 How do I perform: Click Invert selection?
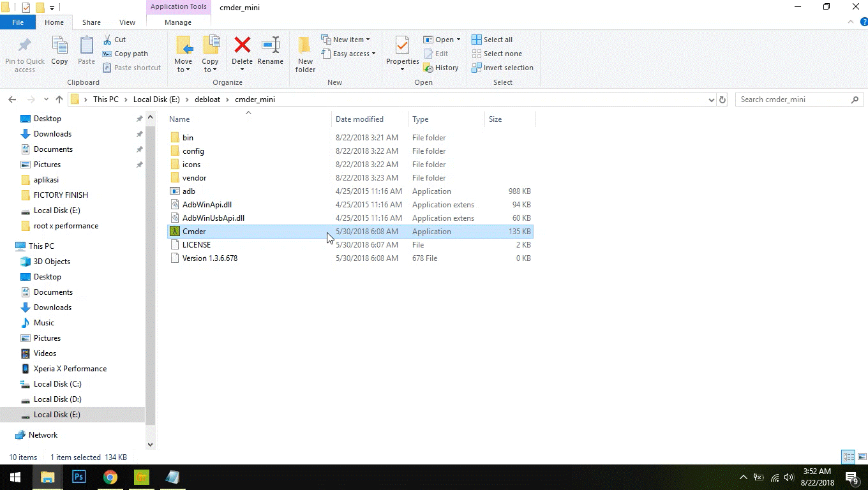(x=502, y=68)
